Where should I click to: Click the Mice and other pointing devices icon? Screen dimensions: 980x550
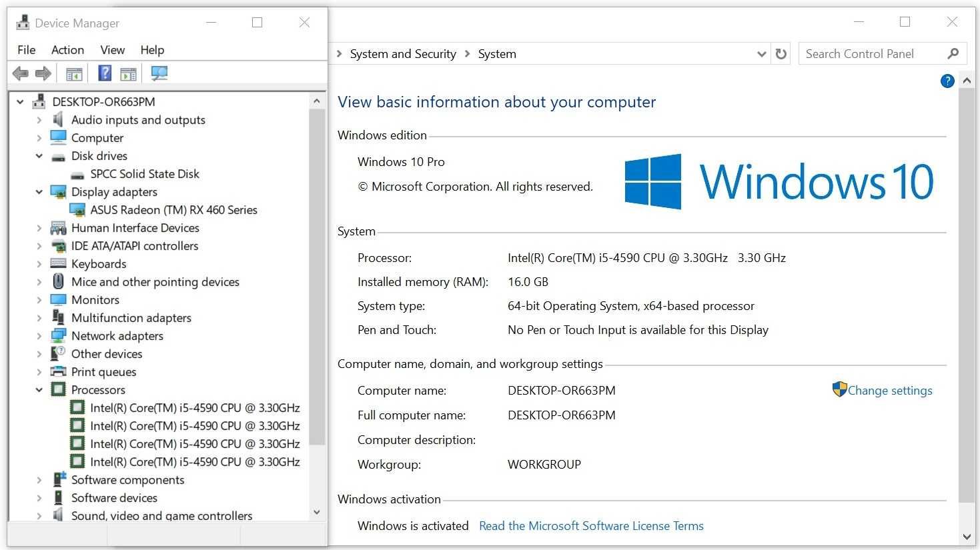59,281
